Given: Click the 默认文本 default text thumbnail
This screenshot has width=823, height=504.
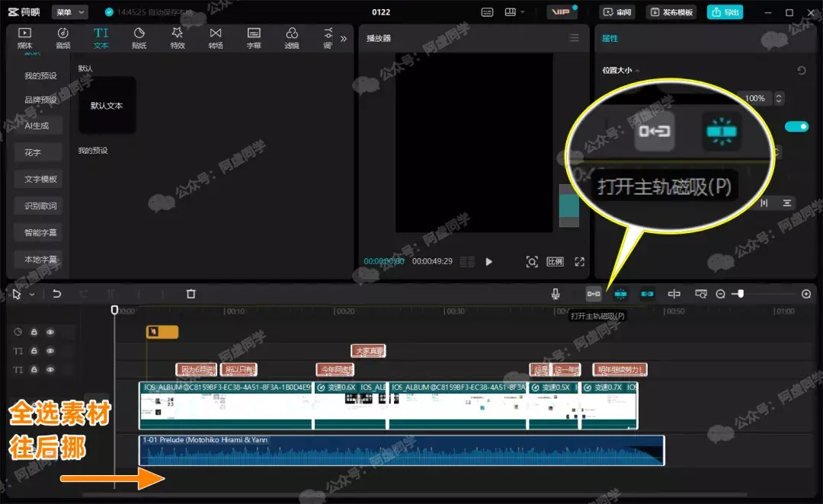Looking at the screenshot, I should click(x=107, y=105).
